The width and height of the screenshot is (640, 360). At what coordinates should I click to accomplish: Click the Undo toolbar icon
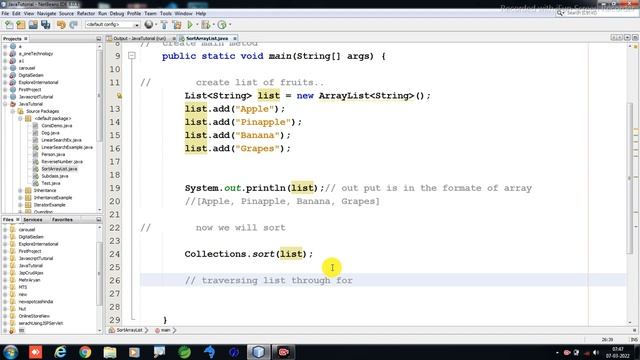[x=61, y=25]
